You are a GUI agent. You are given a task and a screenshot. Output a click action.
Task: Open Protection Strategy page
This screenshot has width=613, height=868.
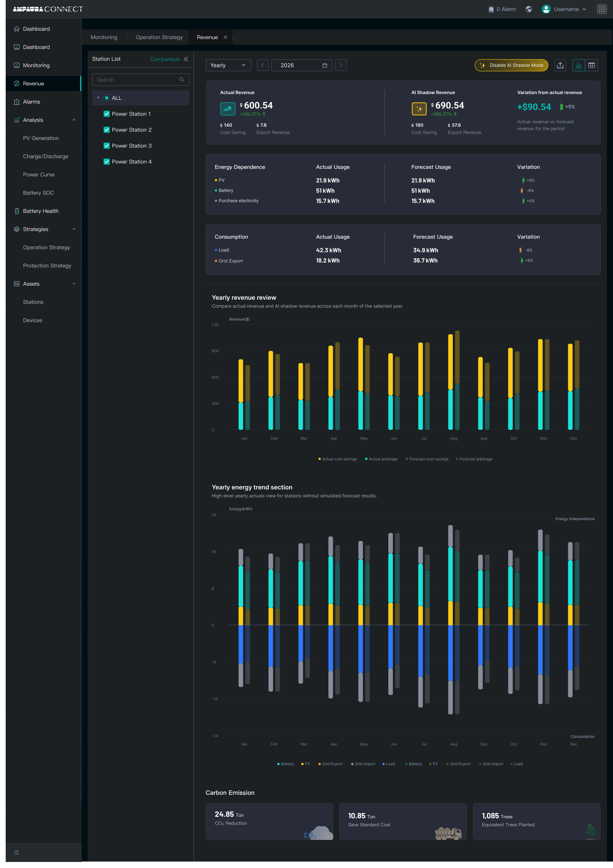47,266
